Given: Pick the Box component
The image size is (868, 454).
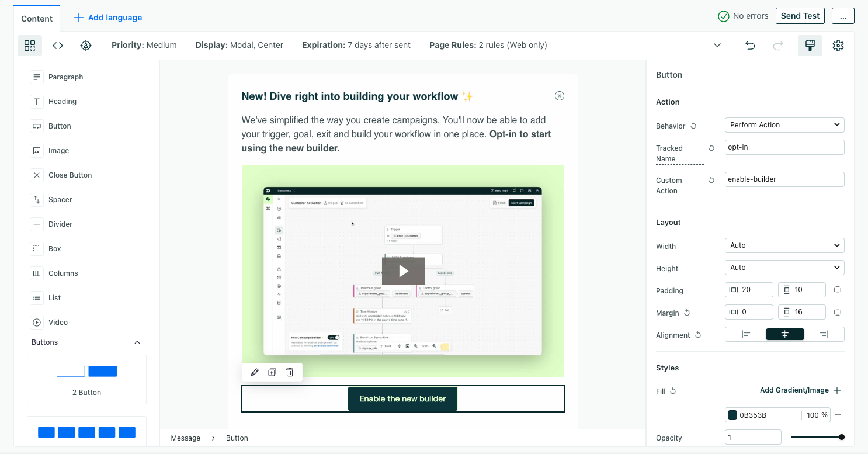Looking at the screenshot, I should (x=55, y=249).
